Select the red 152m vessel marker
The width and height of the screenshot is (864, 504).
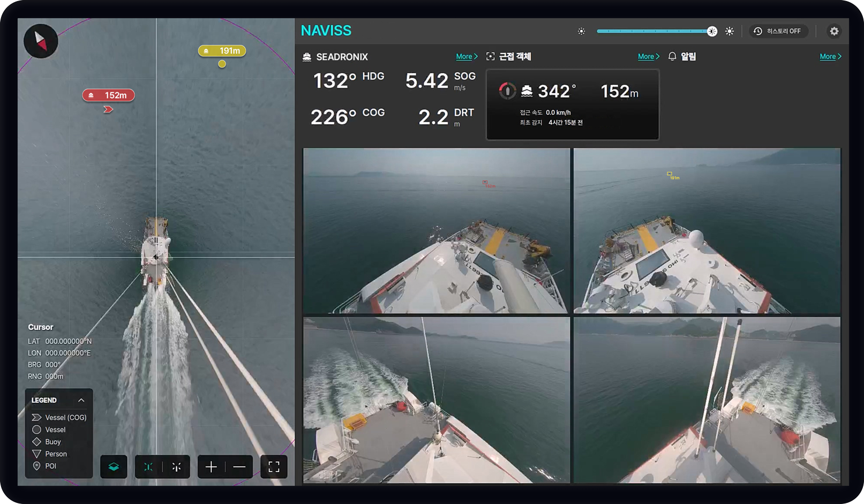pyautogui.click(x=109, y=95)
